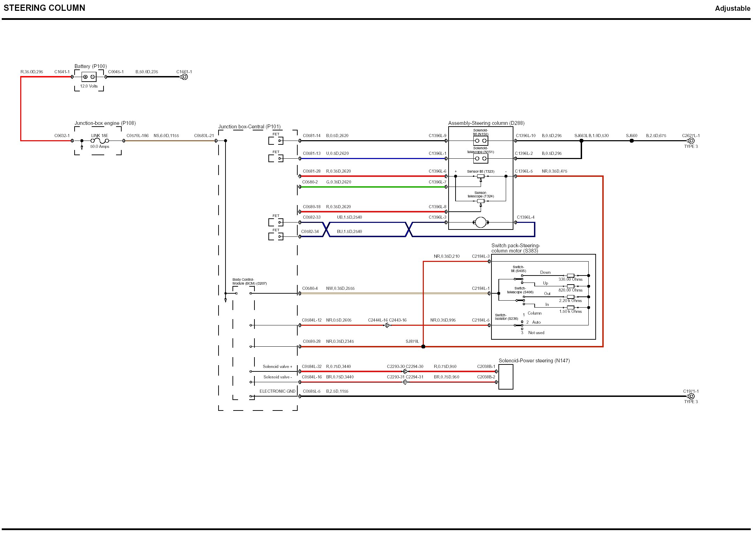Click the C1971-1 TYPE 3 ground eyelet
The height and width of the screenshot is (535, 756).
coord(691,396)
